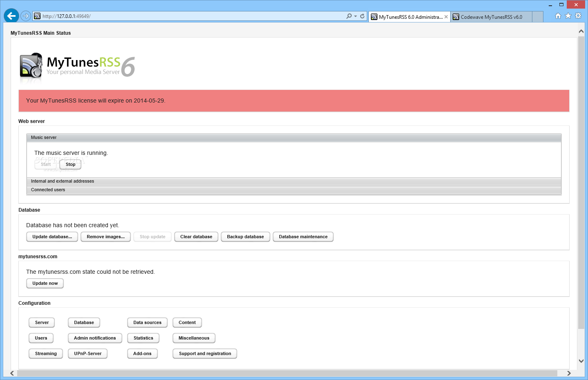This screenshot has width=588, height=380.
Task: Open Database configuration button
Action: pyautogui.click(x=84, y=323)
